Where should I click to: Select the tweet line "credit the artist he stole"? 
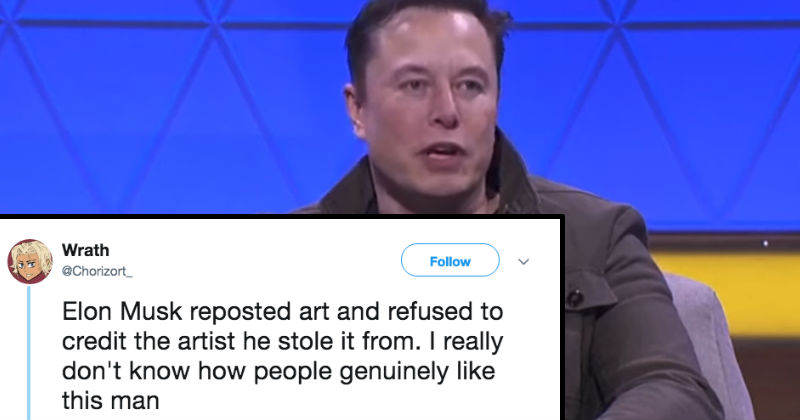click(x=283, y=341)
